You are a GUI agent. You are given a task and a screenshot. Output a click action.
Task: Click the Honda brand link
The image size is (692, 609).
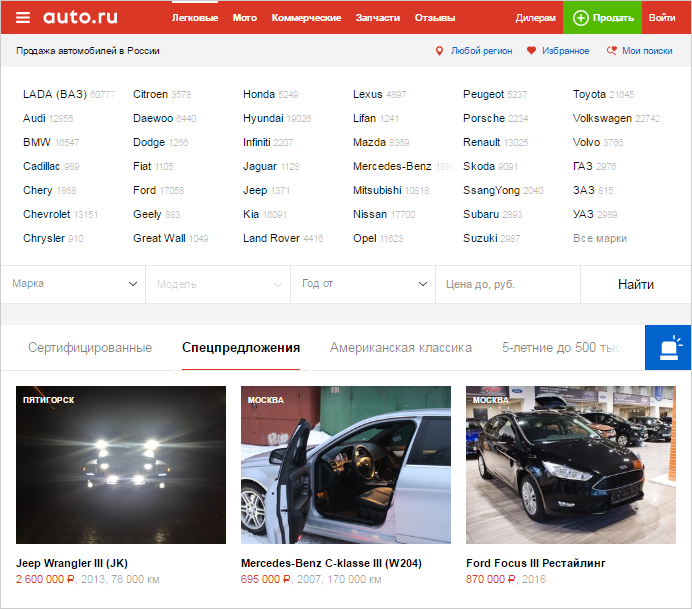259,94
